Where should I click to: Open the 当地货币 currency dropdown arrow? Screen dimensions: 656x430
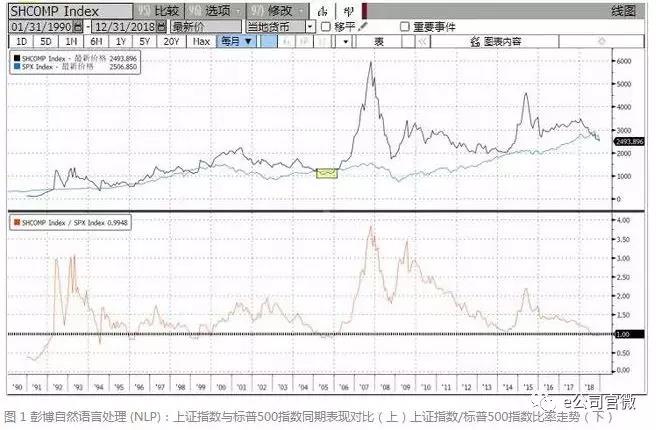310,27
